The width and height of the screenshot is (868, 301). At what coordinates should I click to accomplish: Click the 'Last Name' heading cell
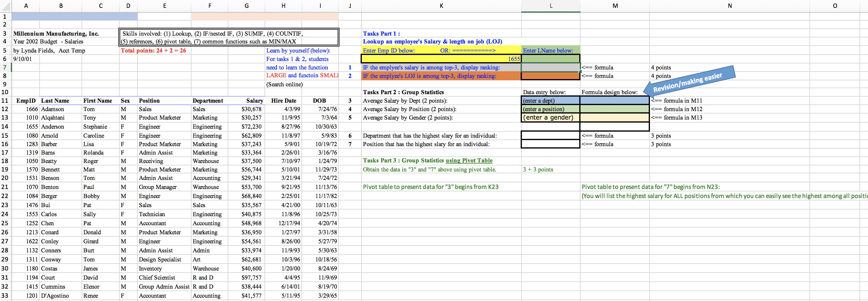click(61, 101)
